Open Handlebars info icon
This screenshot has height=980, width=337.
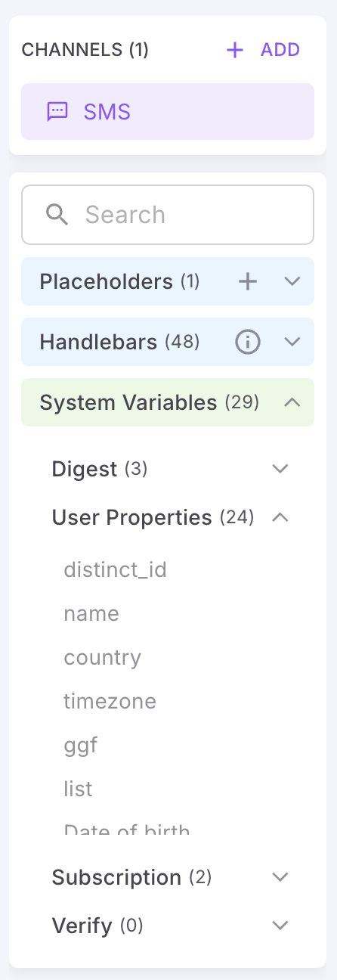tap(248, 342)
